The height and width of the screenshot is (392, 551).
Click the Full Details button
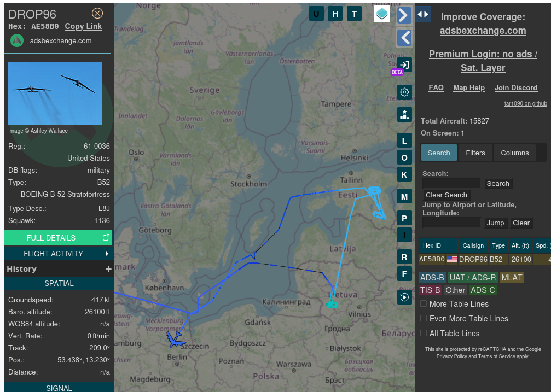click(59, 238)
